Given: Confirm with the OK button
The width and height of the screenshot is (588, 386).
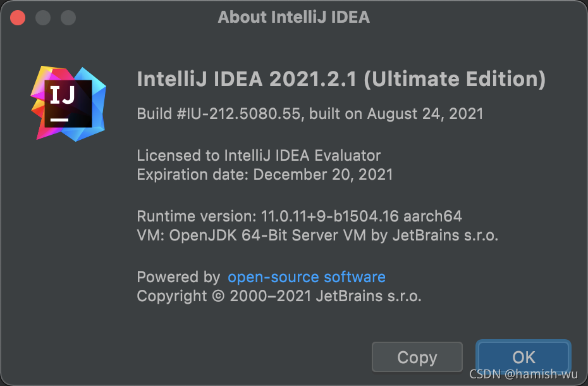Looking at the screenshot, I should 524,357.
